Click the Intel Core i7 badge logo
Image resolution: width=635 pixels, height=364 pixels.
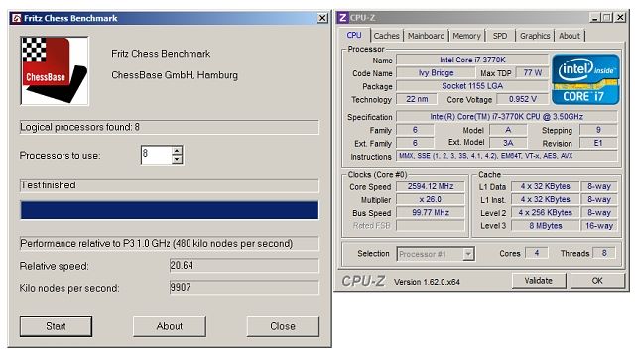pyautogui.click(x=585, y=79)
